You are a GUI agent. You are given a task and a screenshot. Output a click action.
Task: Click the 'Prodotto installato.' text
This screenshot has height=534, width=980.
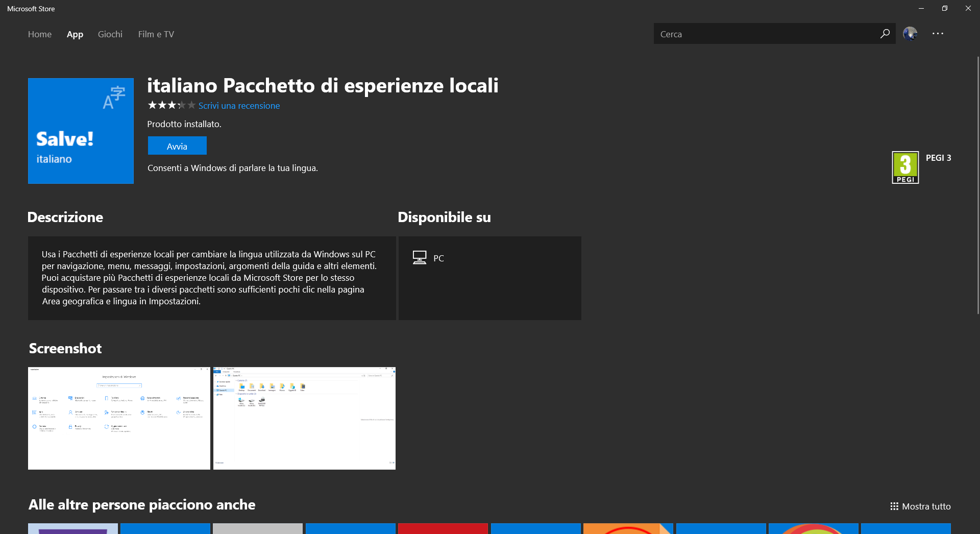184,124
